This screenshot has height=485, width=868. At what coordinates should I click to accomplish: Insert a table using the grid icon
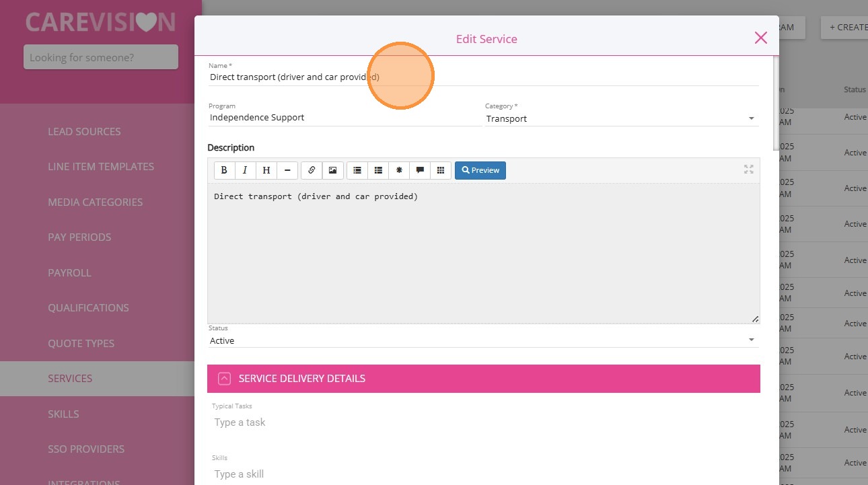pos(441,170)
